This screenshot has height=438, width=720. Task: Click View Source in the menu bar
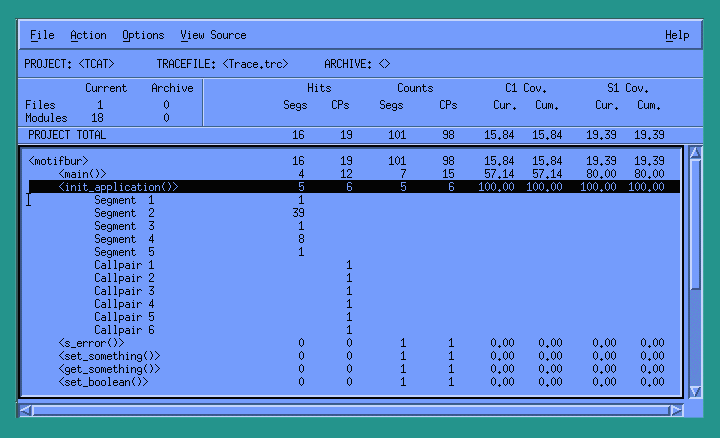(213, 35)
